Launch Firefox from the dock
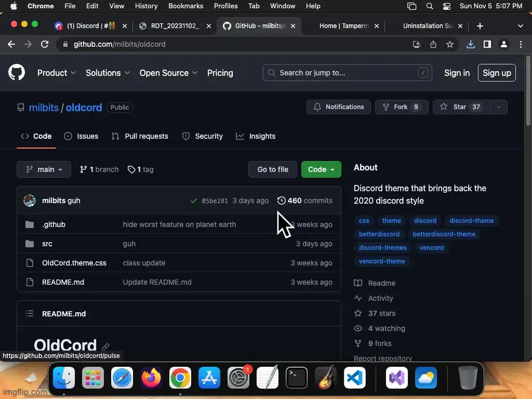The height and width of the screenshot is (399, 532). (151, 378)
